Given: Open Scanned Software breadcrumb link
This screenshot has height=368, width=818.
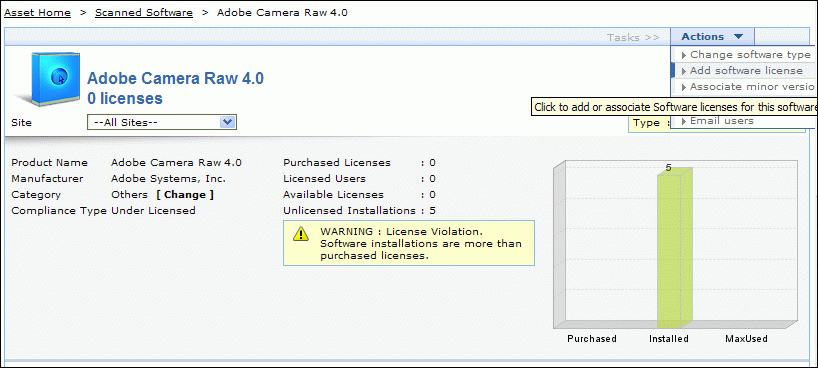Looking at the screenshot, I should (x=144, y=13).
